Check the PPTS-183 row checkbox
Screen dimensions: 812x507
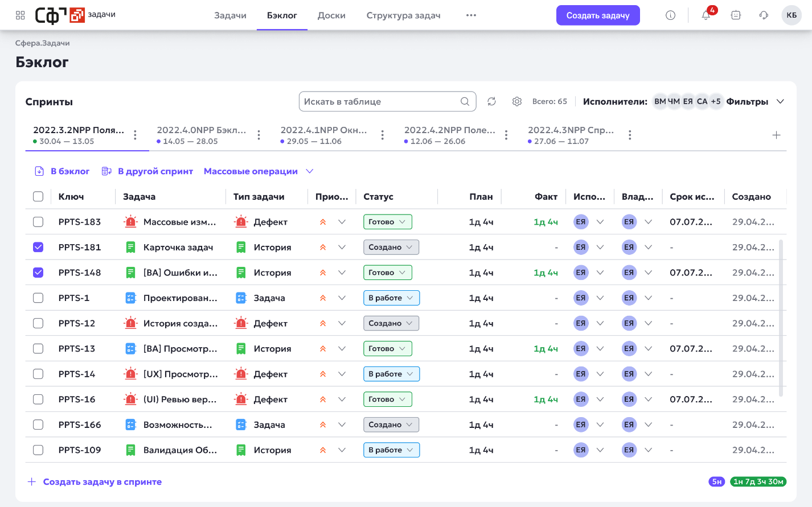(x=38, y=222)
